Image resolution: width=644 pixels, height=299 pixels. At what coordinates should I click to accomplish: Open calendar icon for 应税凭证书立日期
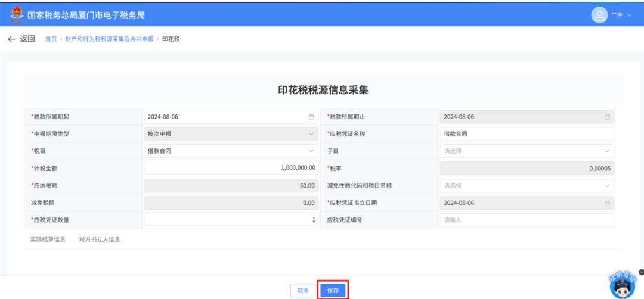click(x=607, y=203)
